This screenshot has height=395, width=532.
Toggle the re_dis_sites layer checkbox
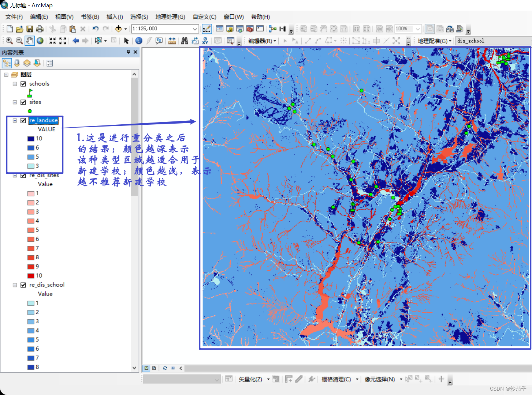tap(23, 175)
